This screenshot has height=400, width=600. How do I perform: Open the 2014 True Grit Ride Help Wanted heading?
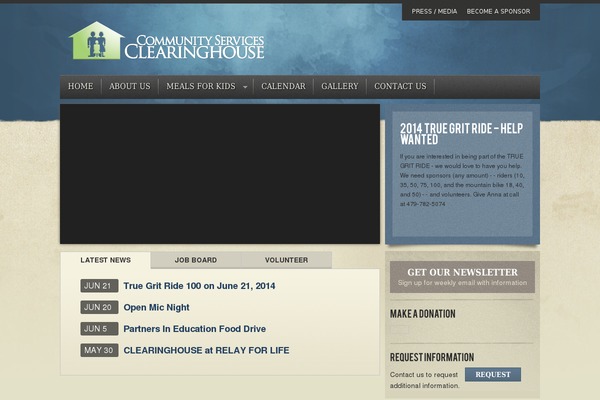tap(461, 134)
